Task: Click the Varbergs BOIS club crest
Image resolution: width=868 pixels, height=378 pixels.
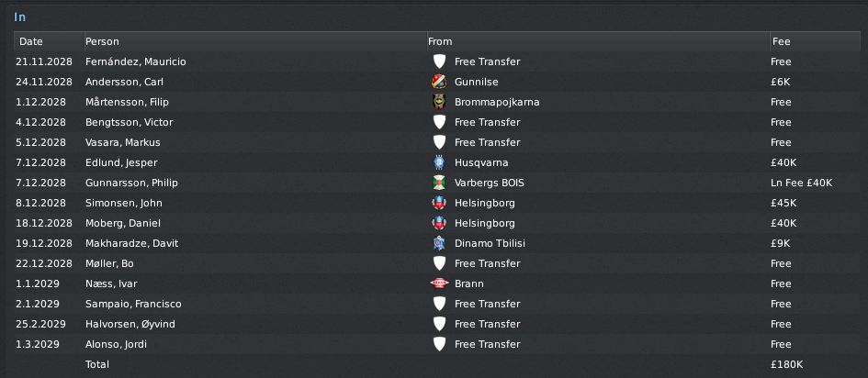Action: click(x=439, y=183)
